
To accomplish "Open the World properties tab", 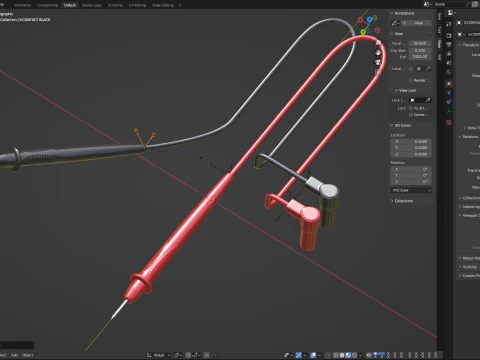I will click(449, 72).
